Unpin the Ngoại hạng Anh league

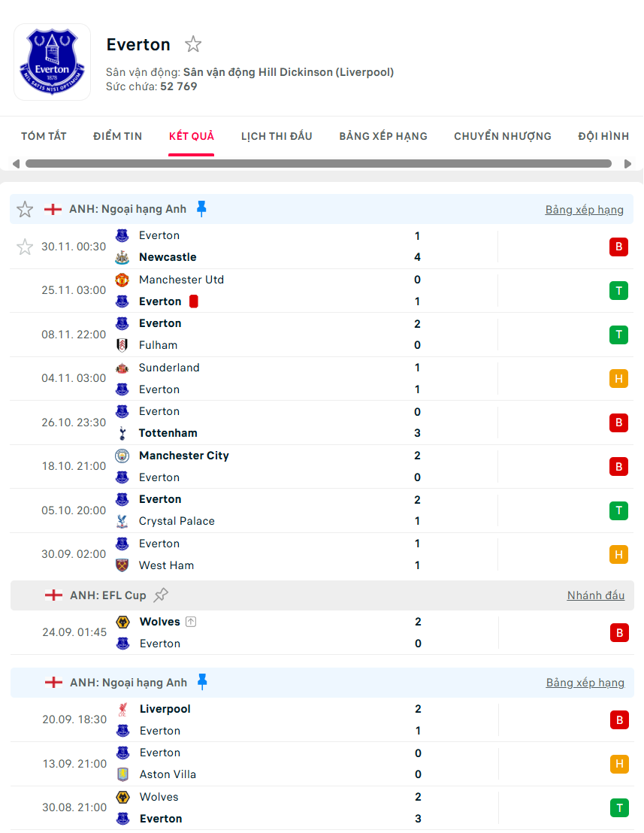coord(201,209)
